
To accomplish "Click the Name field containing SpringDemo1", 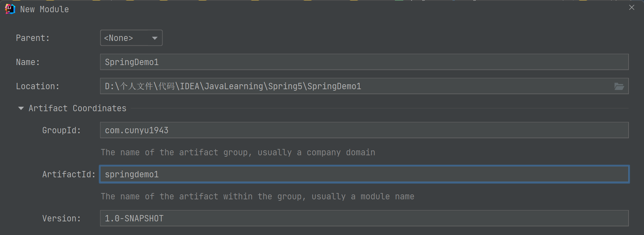I will 364,62.
